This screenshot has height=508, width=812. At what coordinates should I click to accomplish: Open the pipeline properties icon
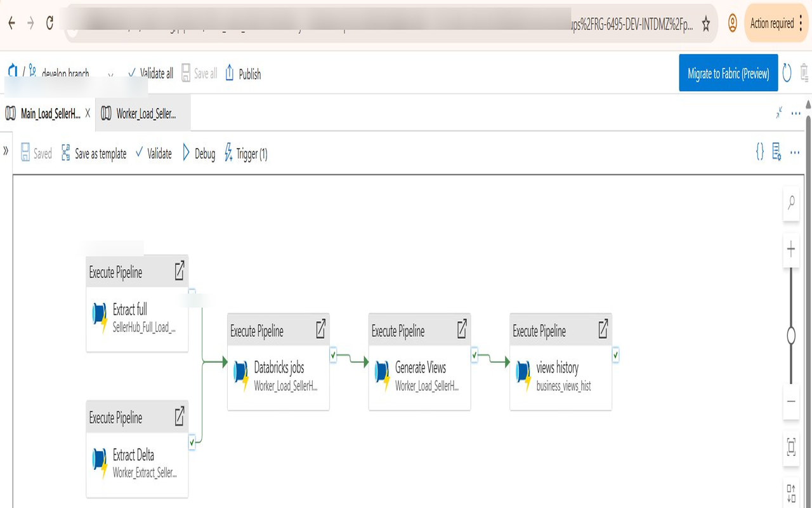776,152
